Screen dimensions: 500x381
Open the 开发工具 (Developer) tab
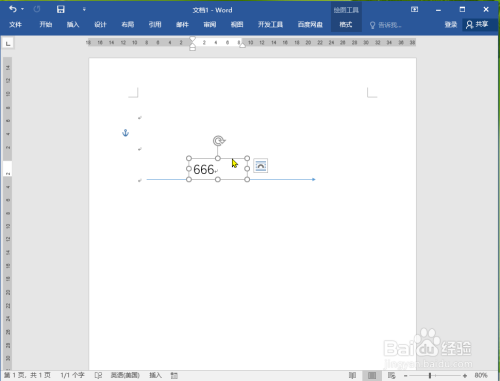270,24
